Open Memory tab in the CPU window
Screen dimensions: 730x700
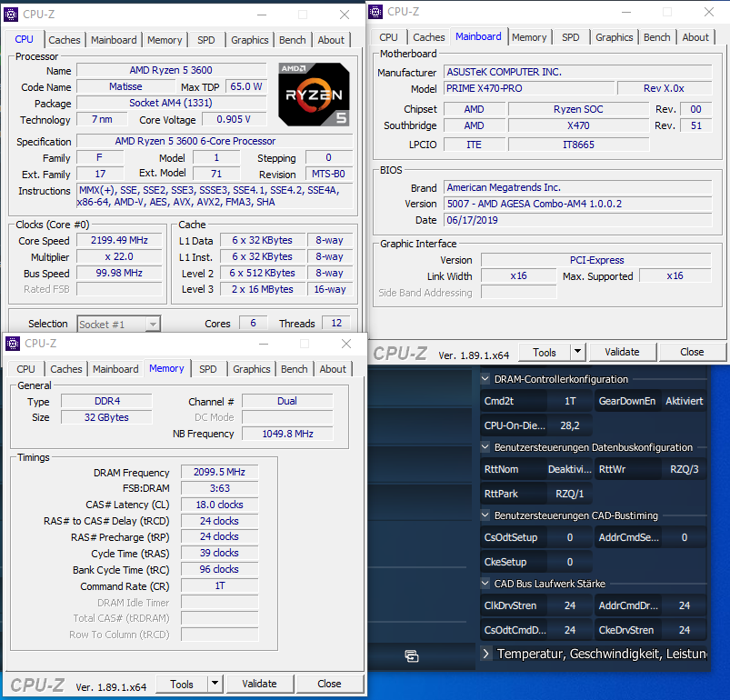pos(165,40)
